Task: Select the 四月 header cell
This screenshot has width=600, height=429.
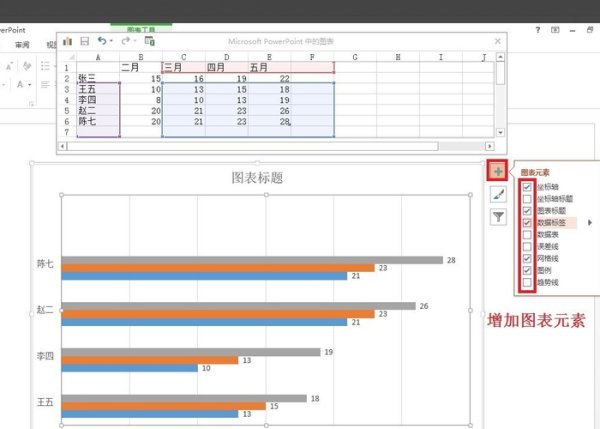Action: pyautogui.click(x=227, y=68)
